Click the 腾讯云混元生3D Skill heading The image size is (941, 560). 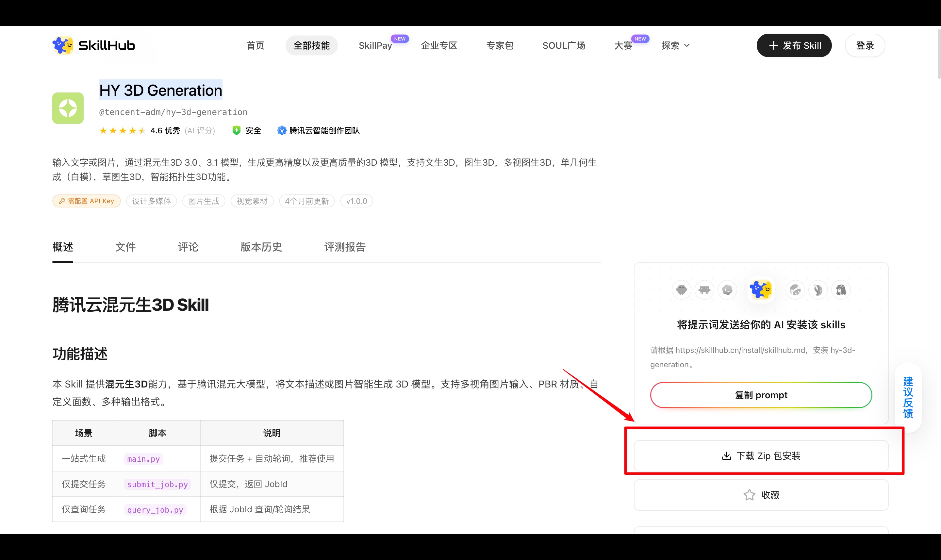click(131, 305)
